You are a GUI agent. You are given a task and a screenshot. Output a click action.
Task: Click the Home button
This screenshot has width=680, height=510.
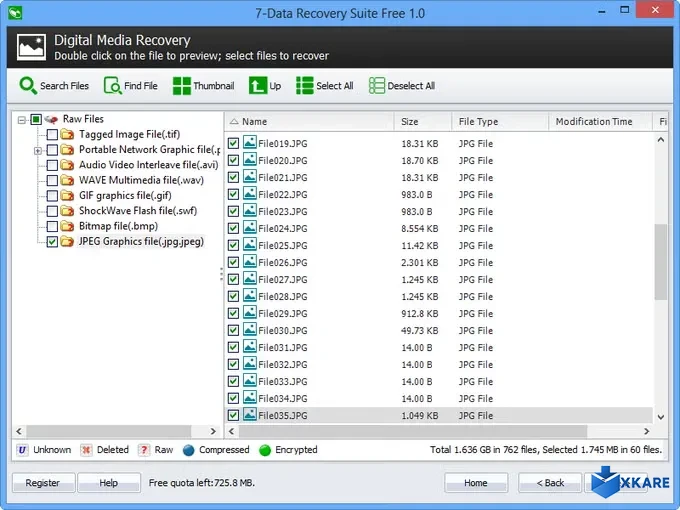tap(476, 483)
